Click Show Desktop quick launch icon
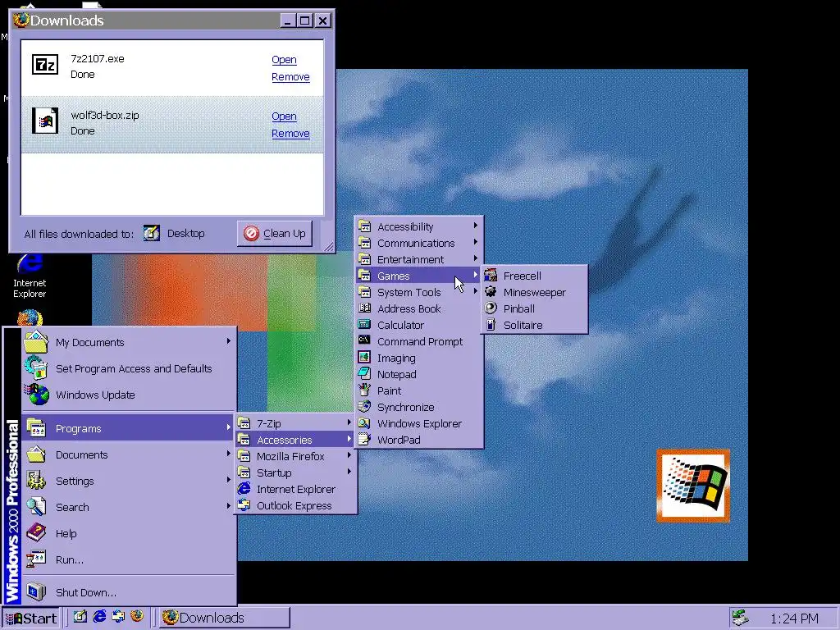840x630 pixels. pos(80,617)
